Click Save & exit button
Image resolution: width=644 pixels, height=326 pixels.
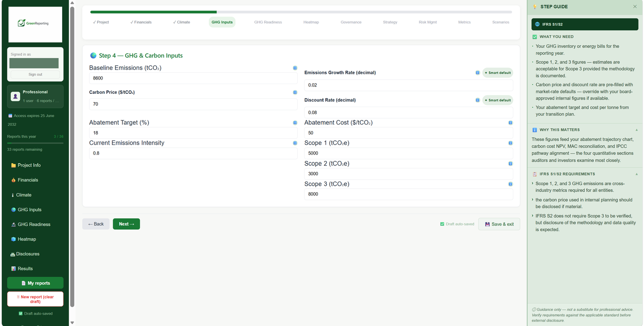[x=499, y=224]
